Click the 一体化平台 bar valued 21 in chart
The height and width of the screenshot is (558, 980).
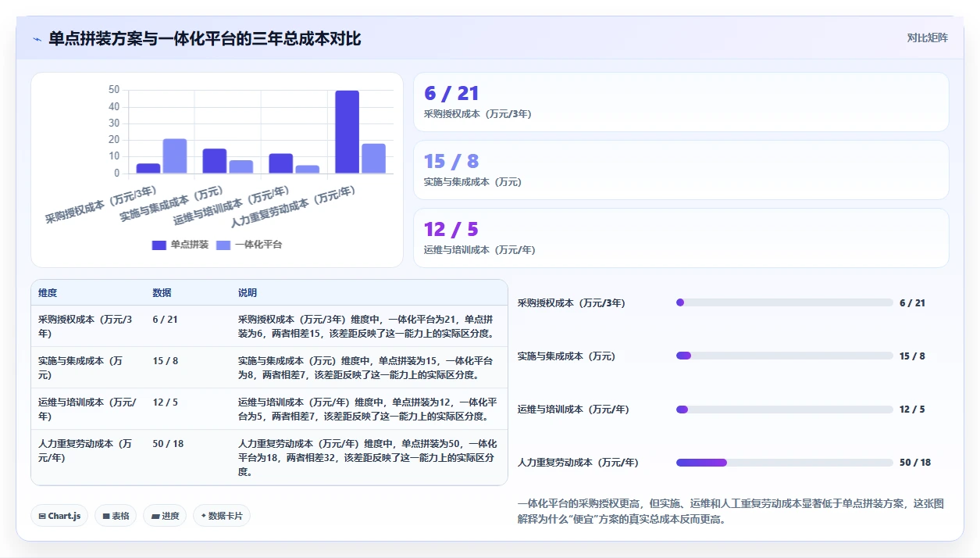(x=175, y=156)
